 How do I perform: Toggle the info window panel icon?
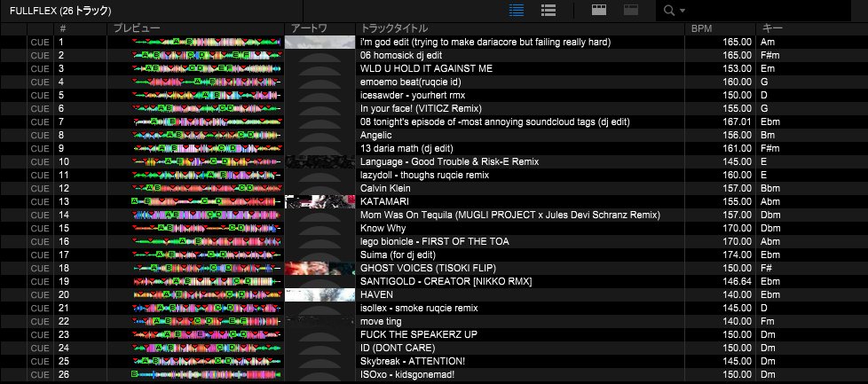[631, 10]
